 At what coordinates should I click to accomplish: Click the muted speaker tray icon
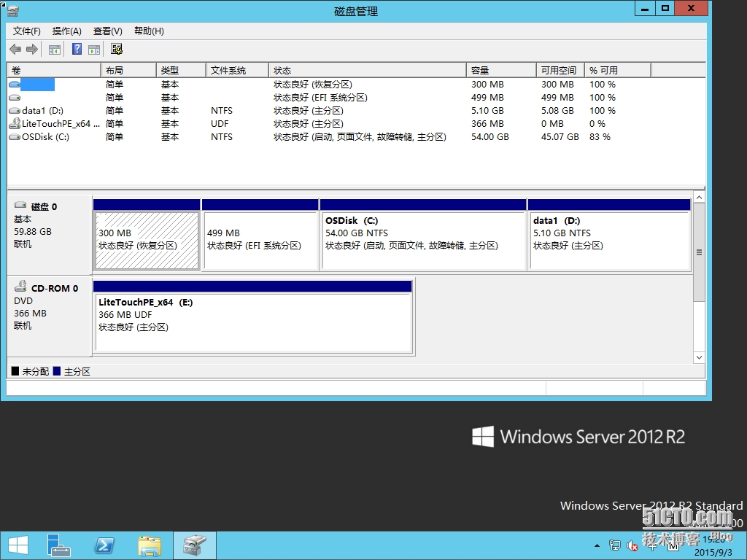(x=632, y=545)
